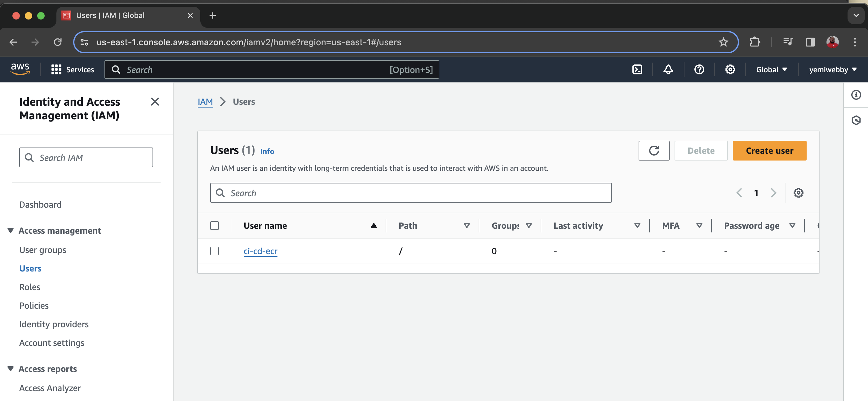Open the yemiwebby account dropdown
This screenshot has width=868, height=401.
pos(833,69)
